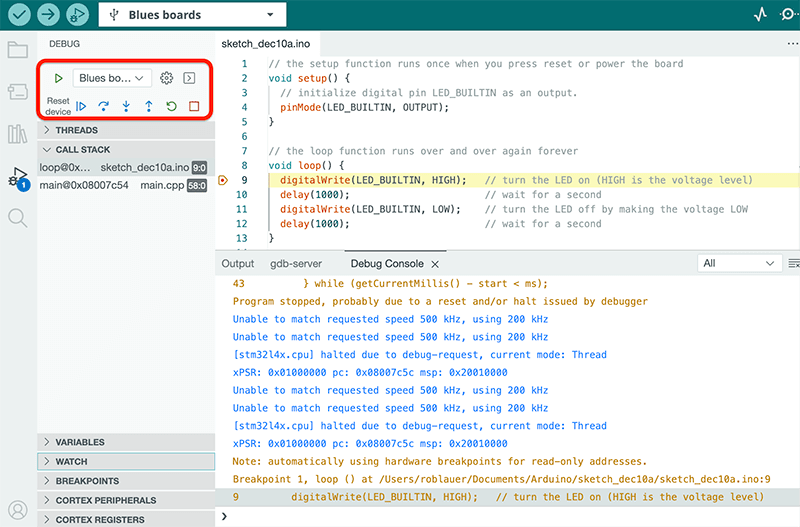Click the Upload arrow button
Screen dimensions: 800x527
48,15
